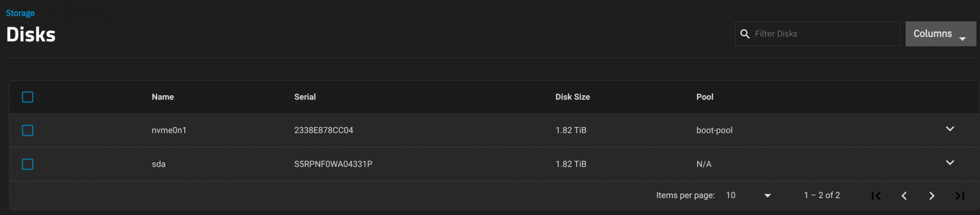Sort by Serial column header
Viewport: 980px width, 215px height.
coord(305,97)
